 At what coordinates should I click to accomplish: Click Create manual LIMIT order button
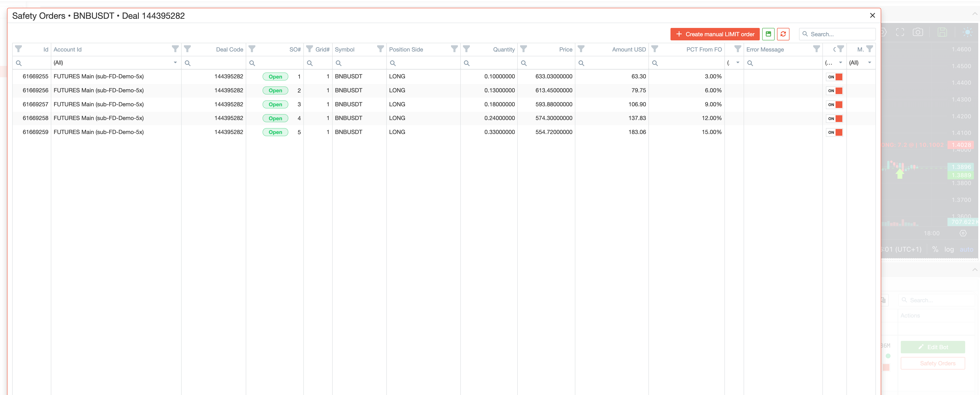click(714, 34)
